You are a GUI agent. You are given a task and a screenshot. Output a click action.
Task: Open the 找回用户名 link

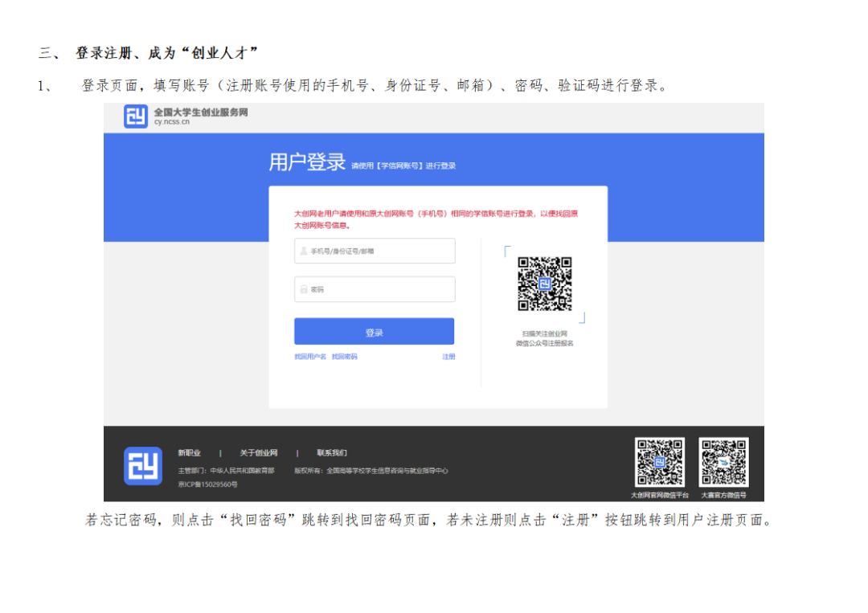pos(310,357)
